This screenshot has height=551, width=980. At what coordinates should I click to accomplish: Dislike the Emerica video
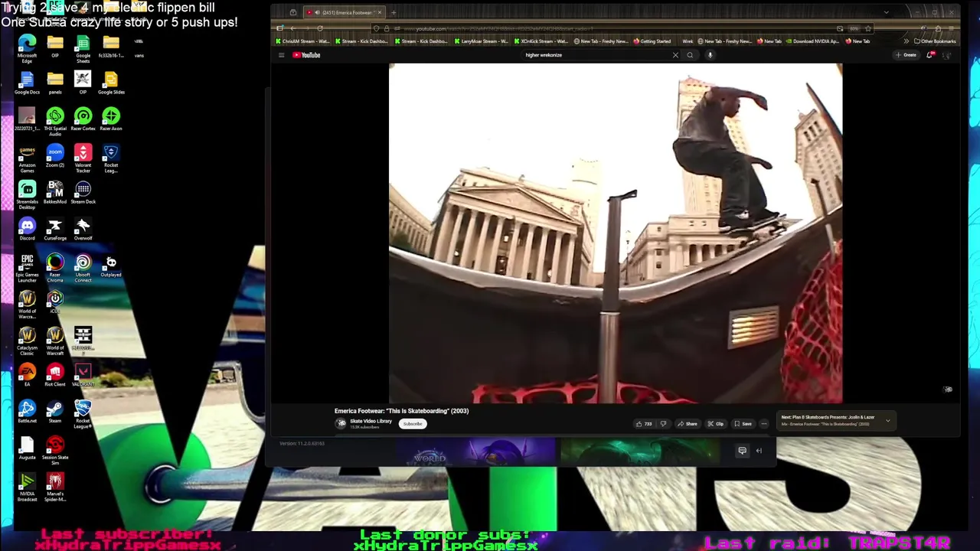pyautogui.click(x=663, y=424)
